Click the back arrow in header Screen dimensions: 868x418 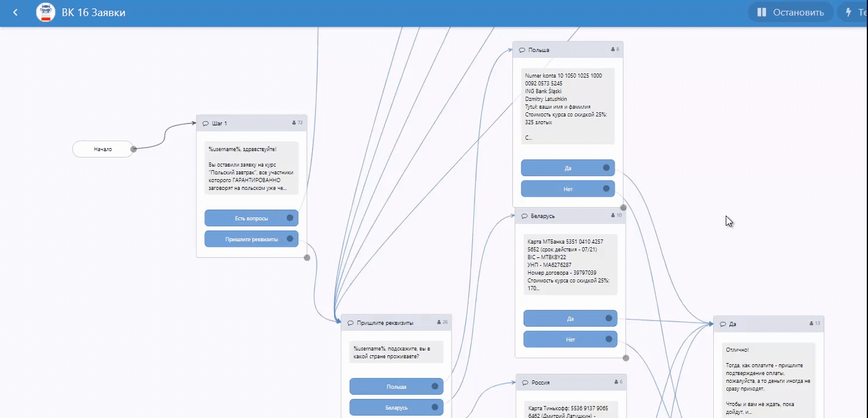[x=16, y=13]
